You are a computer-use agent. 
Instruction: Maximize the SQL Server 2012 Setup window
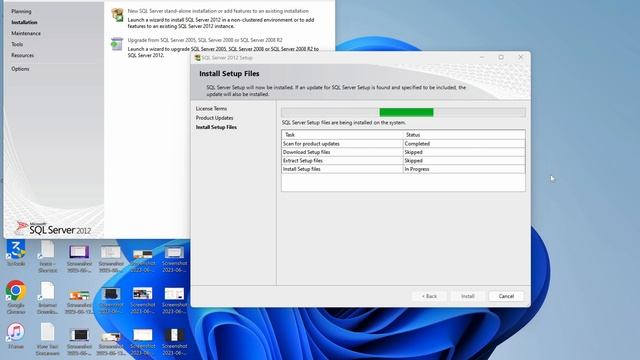(501, 58)
